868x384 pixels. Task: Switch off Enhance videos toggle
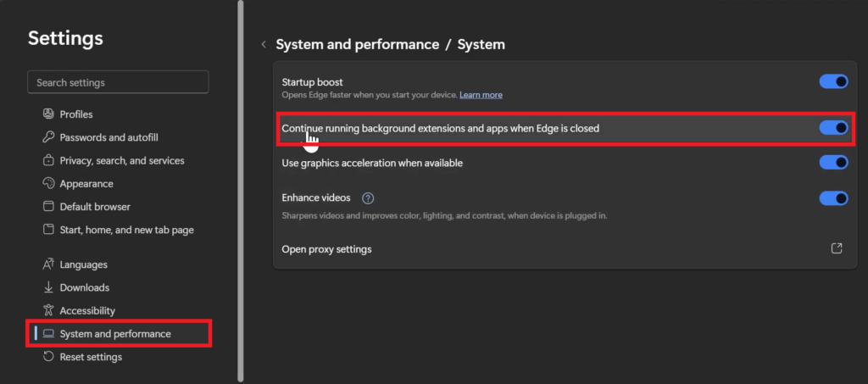point(833,198)
